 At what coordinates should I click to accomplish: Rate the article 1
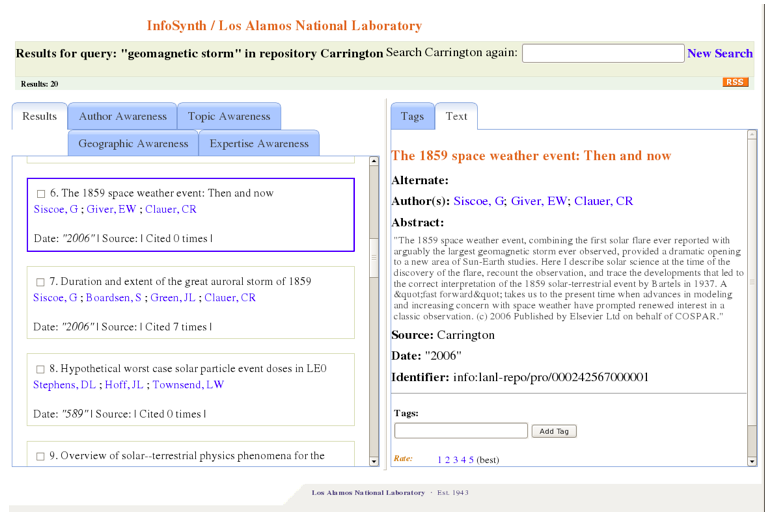tap(440, 460)
